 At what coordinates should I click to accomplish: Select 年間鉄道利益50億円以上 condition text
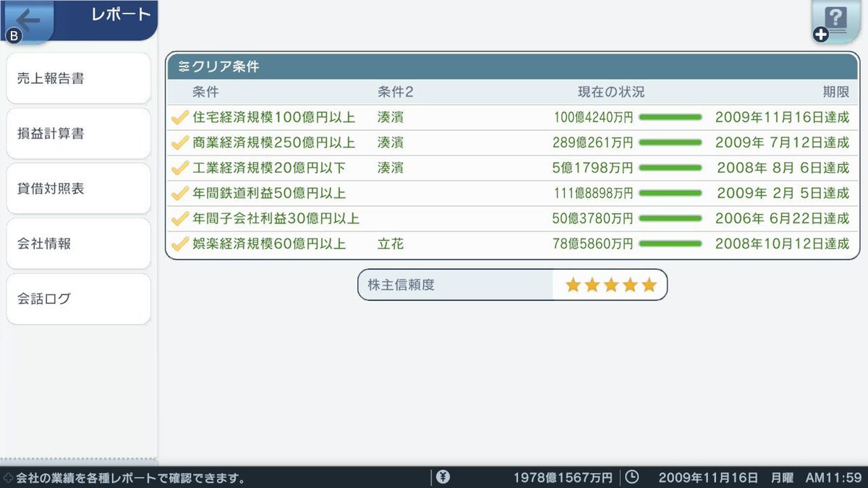click(x=269, y=193)
